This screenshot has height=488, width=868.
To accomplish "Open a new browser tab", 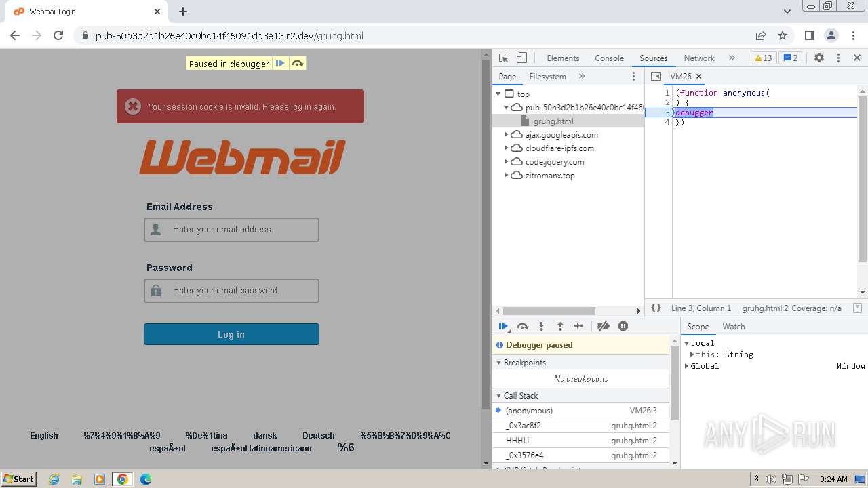I will (x=183, y=12).
